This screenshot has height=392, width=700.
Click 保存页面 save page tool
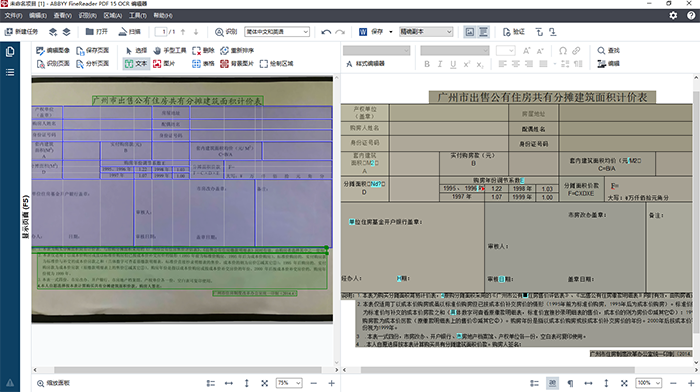[x=92, y=50]
